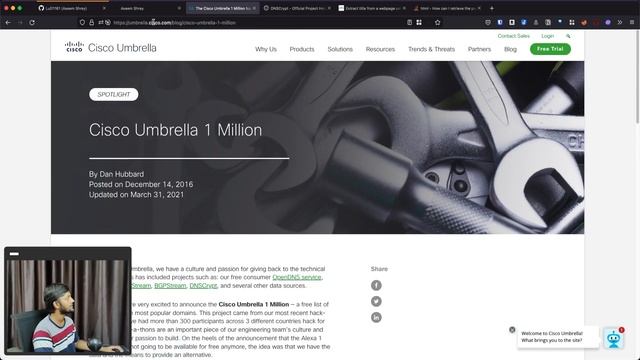The image size is (640, 360).
Task: Click the site padlock security icon
Action: click(91, 22)
